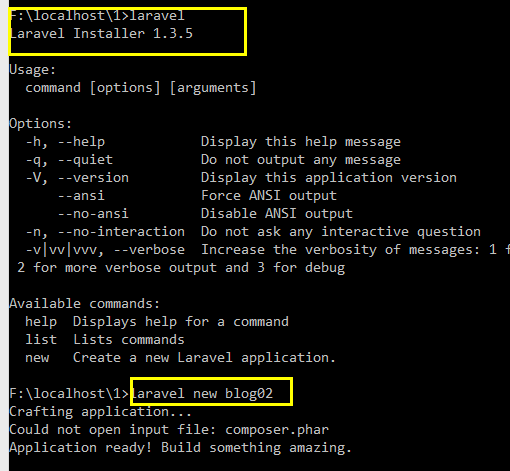510x471 pixels.
Task: Click the 'list' command entry
Action: click(41, 340)
